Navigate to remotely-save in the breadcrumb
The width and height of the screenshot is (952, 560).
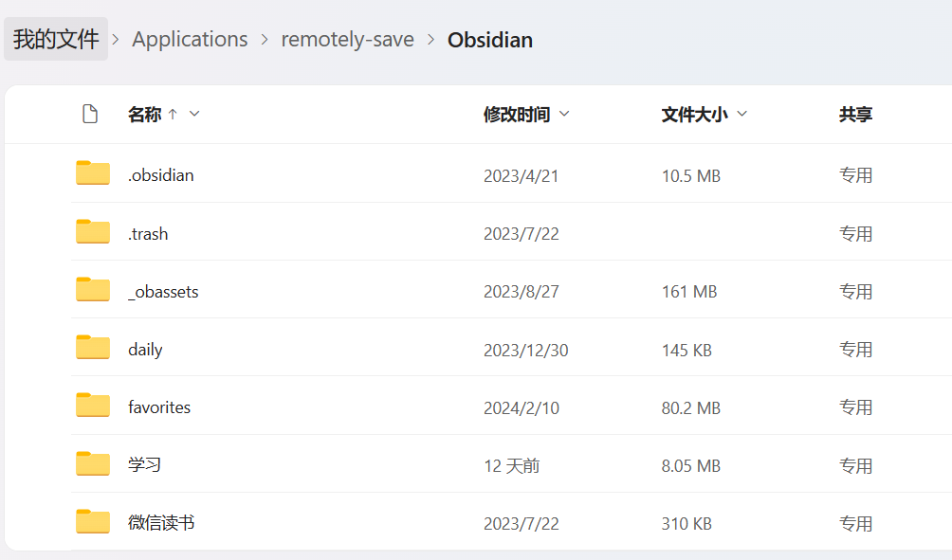347,40
